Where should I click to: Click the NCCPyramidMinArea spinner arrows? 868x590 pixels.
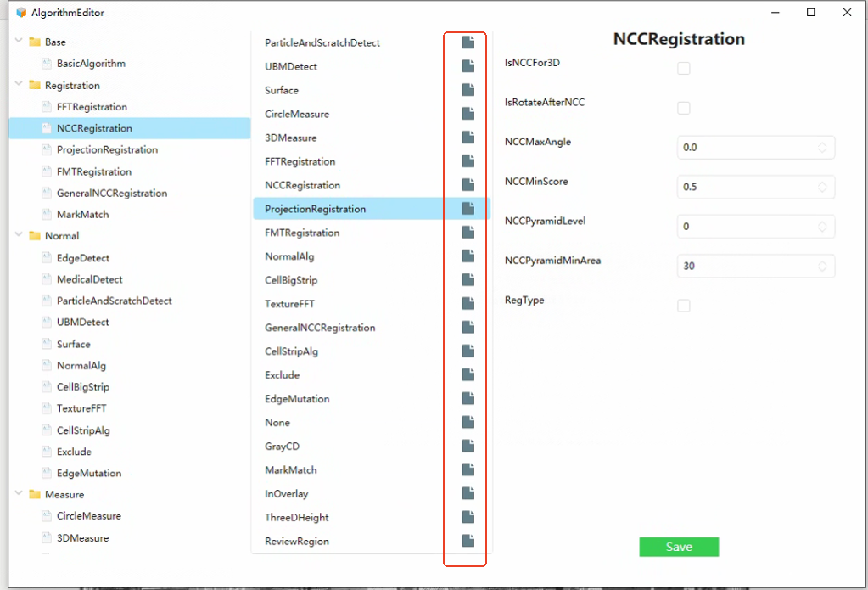coord(823,266)
